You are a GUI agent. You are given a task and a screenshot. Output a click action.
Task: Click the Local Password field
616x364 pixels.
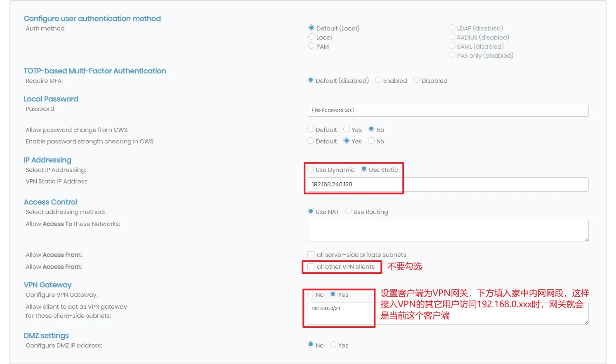point(448,110)
